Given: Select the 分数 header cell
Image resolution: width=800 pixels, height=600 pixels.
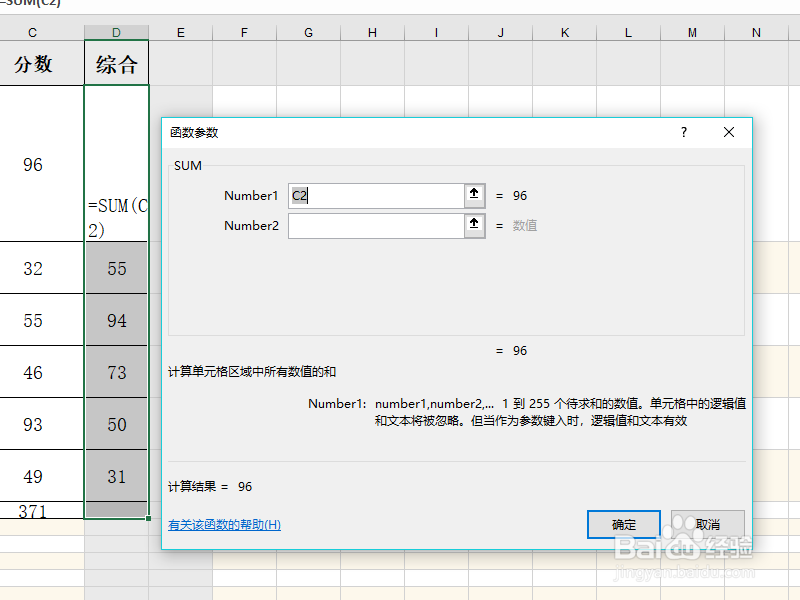Looking at the screenshot, I should (x=32, y=62).
